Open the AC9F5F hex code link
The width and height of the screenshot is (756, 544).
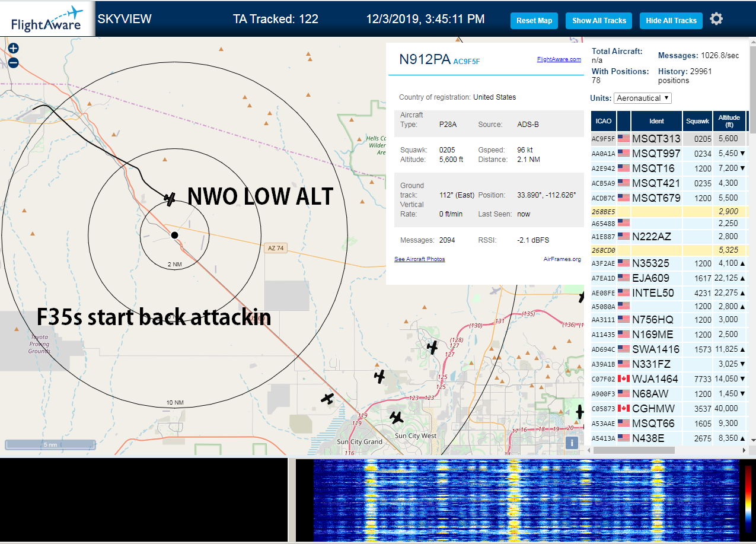(x=466, y=61)
